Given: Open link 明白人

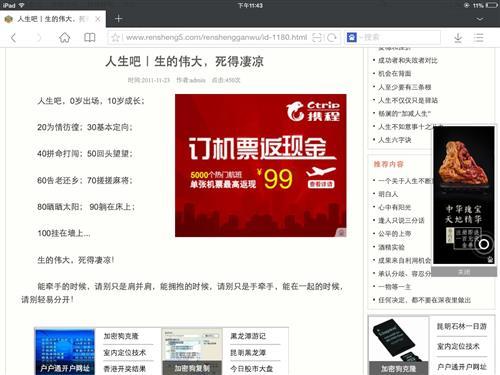Looking at the screenshot, I should (x=388, y=194).
